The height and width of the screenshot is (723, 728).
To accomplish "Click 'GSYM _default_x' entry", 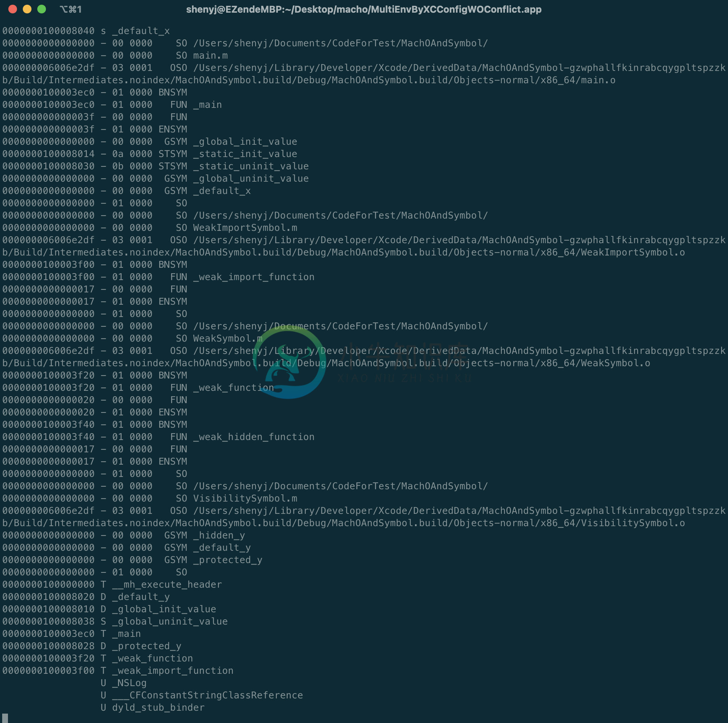I will pyautogui.click(x=208, y=191).
